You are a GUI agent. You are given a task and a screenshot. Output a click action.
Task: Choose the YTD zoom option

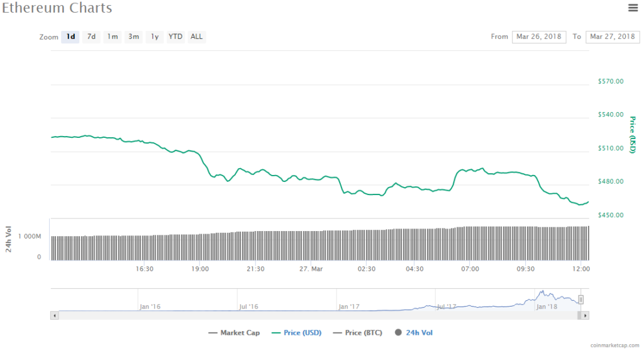pos(175,37)
